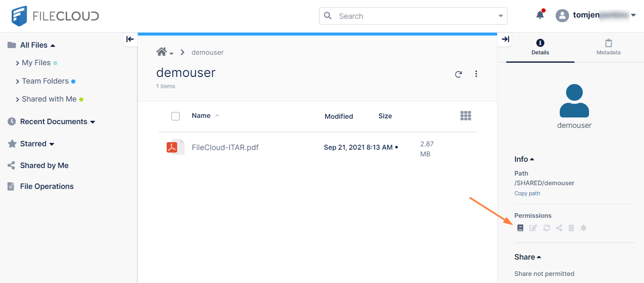
Task: Click the refresh folder icon
Action: [x=459, y=74]
